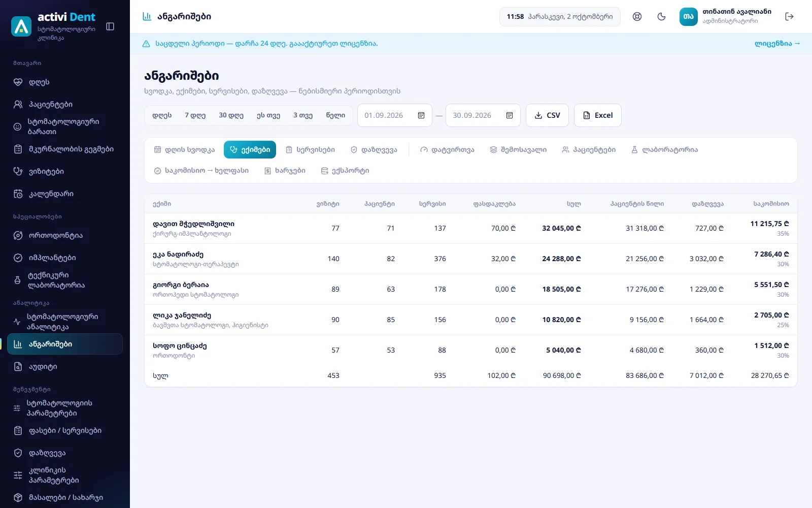Open the ლაბორატორია tab
812x508 pixels.
point(664,150)
